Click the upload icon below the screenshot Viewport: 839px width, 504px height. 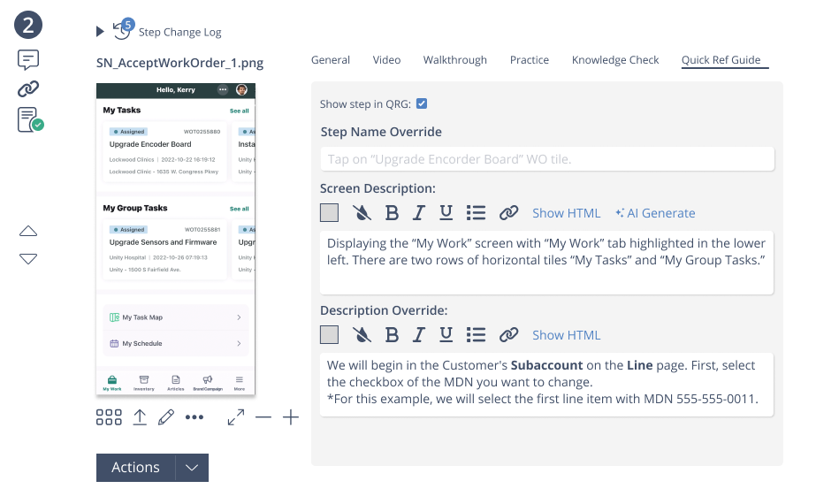(x=140, y=418)
